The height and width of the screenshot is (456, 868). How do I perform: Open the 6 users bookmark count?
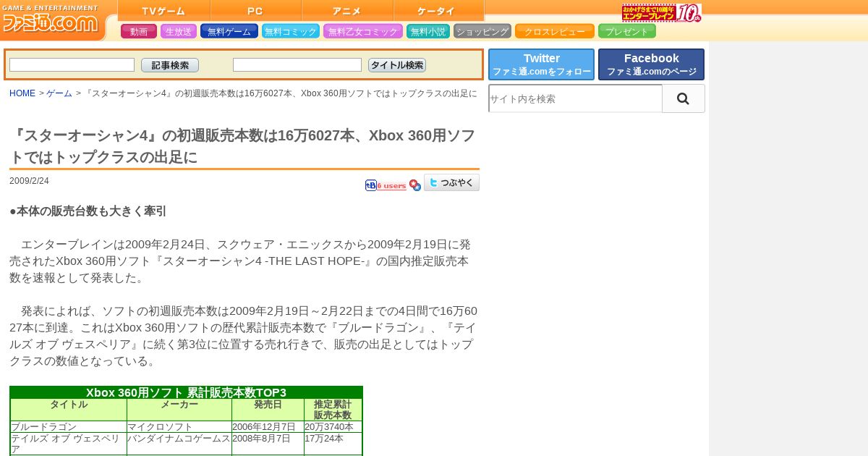392,186
